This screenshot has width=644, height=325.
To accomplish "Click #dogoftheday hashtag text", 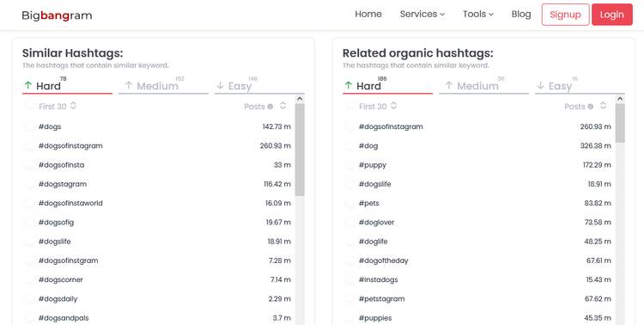I will (384, 261).
